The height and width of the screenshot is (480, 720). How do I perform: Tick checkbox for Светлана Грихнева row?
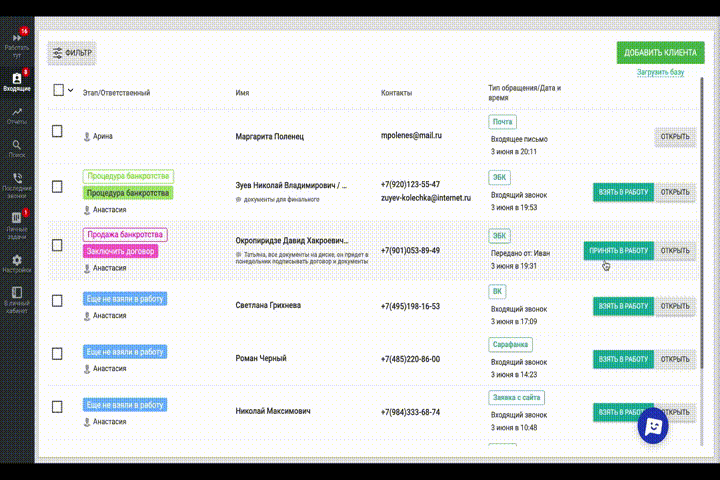coord(57,301)
